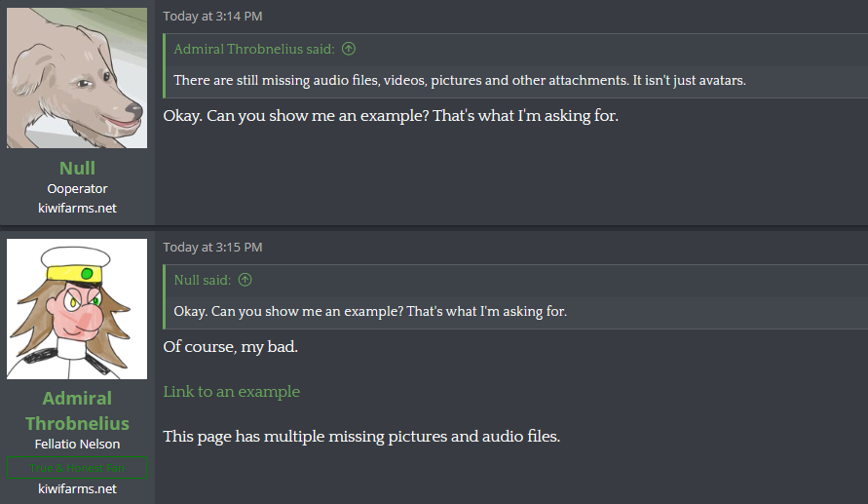868x504 pixels.
Task: Expand the quoted 'missing audio files' text
Action: point(460,80)
